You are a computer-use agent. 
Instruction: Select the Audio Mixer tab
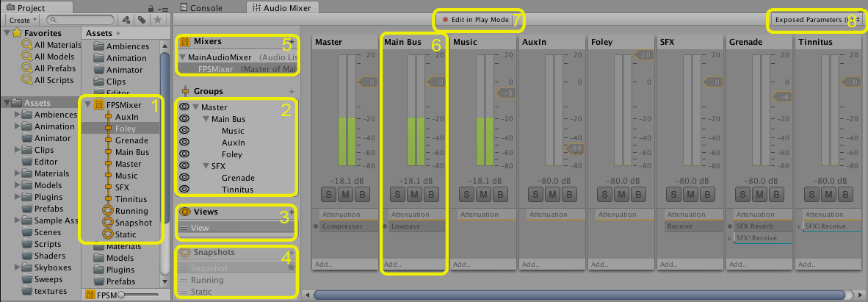pyautogui.click(x=282, y=8)
